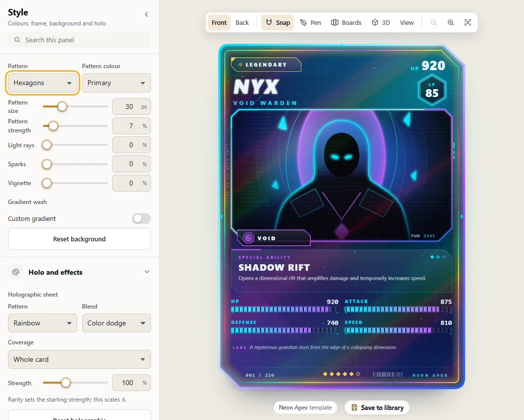The image size is (524, 420).
Task: Click the Vignette slider handle
Action: pos(47,183)
